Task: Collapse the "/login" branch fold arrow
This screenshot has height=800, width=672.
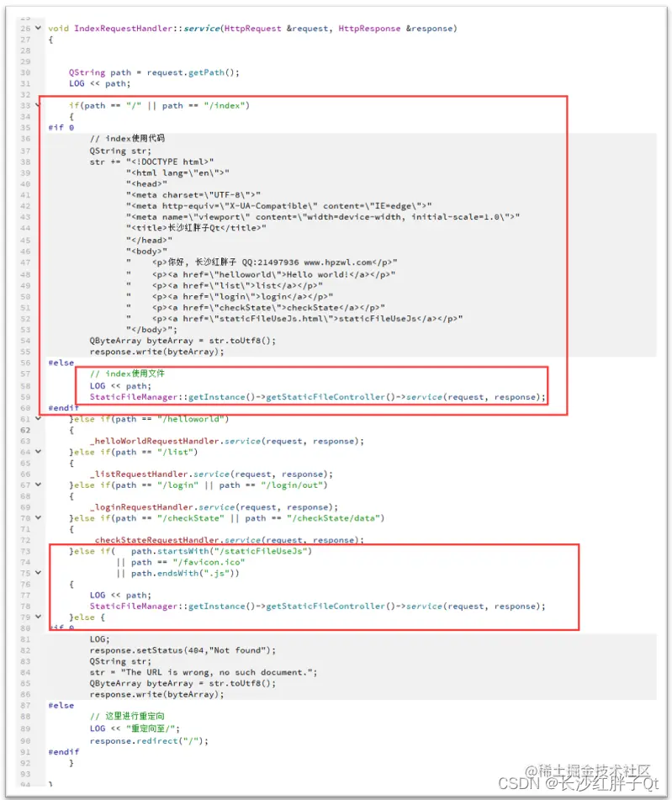Action: pyautogui.click(x=39, y=485)
